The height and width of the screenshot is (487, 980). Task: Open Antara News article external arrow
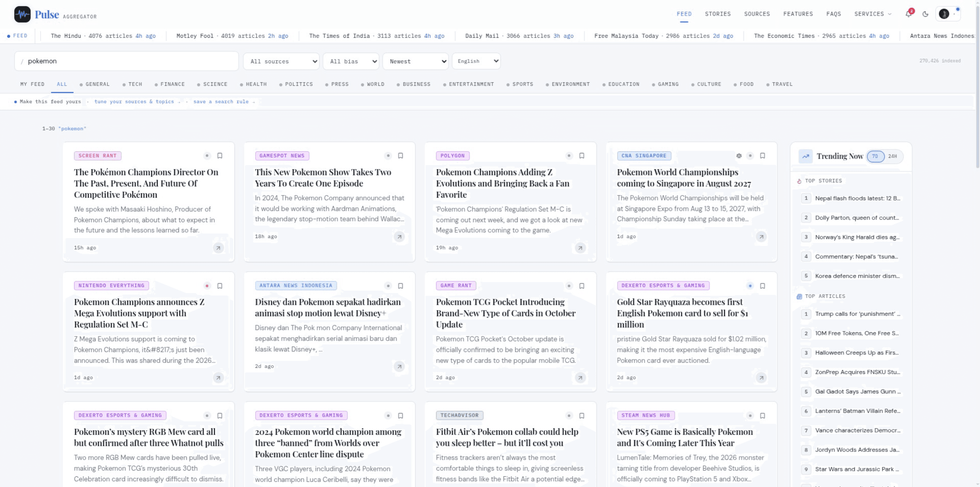click(x=399, y=367)
